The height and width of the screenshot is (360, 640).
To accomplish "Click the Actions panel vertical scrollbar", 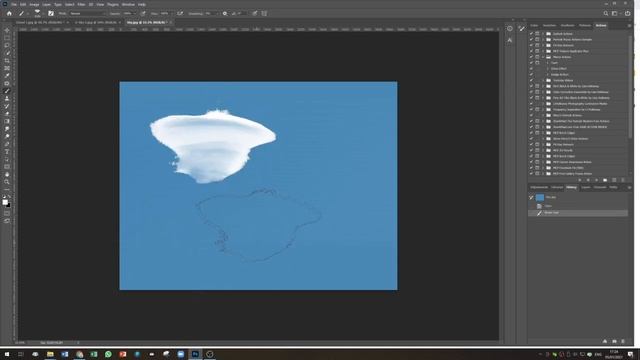I will pyautogui.click(x=630, y=86).
